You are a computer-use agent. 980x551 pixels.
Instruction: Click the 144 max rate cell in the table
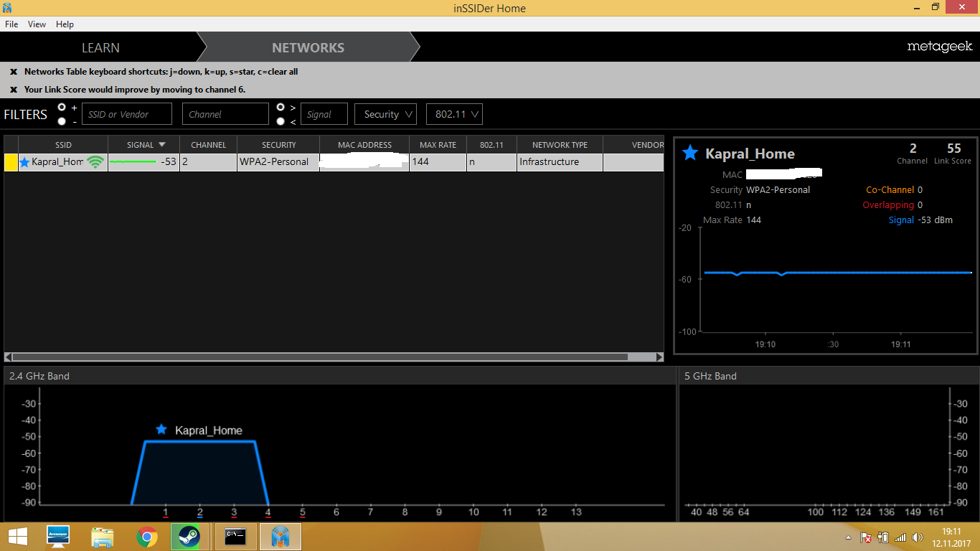[438, 162]
